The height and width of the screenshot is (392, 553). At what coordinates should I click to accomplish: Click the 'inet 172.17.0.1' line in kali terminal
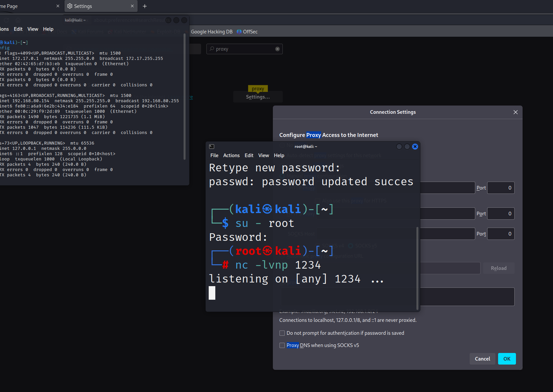tap(82, 59)
